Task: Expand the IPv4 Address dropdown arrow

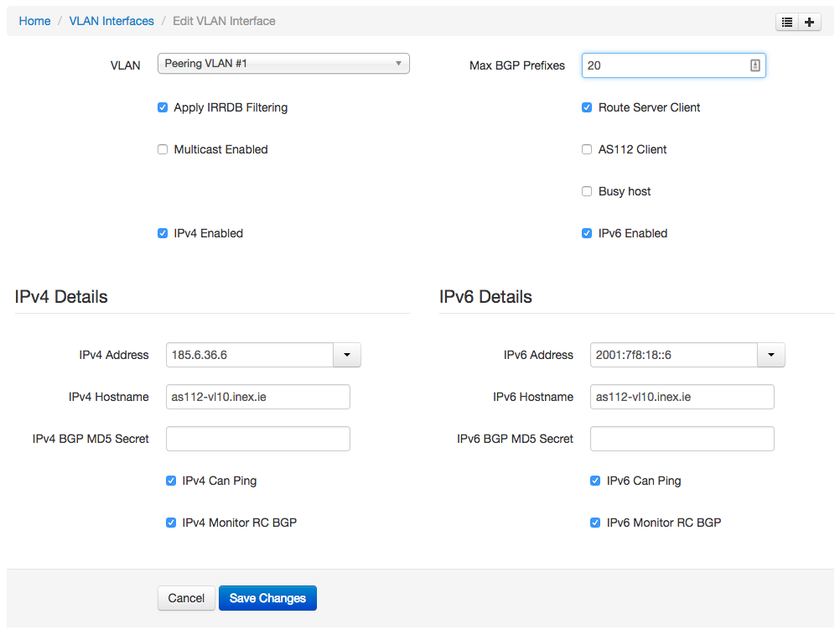Action: (x=347, y=355)
